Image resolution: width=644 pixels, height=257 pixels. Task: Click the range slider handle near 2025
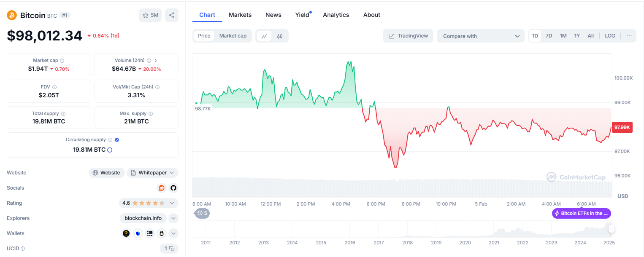click(612, 229)
